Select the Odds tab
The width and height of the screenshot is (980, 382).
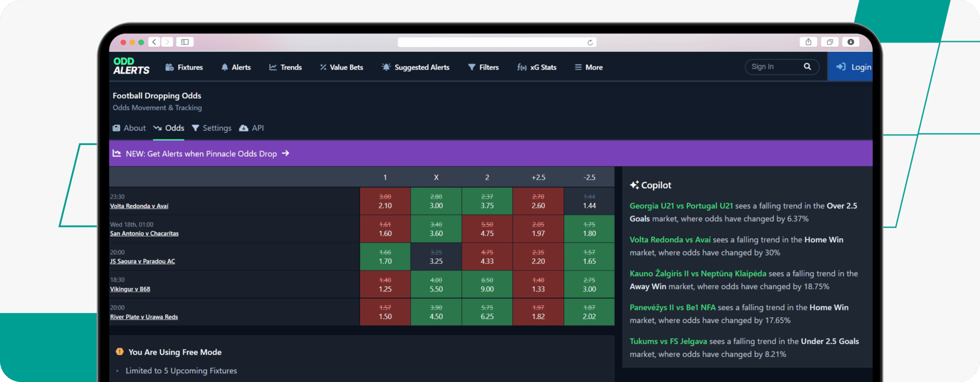(x=169, y=128)
